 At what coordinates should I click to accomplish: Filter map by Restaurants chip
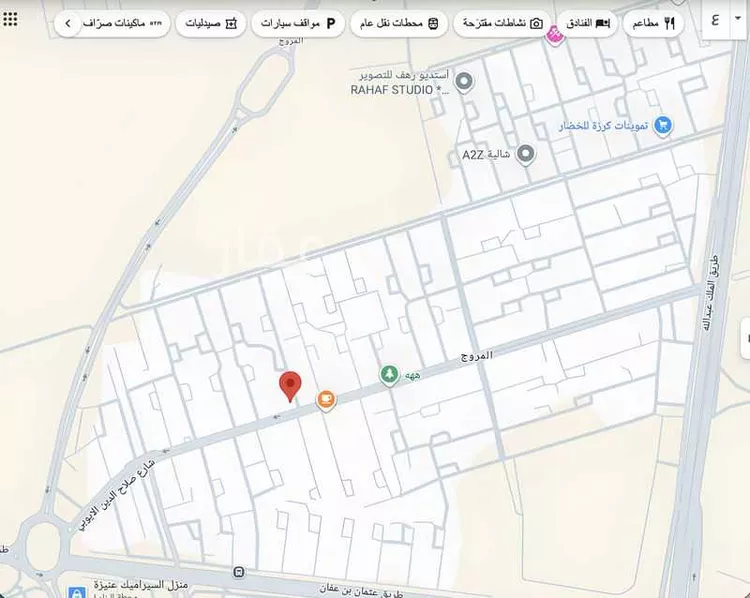[655, 23]
